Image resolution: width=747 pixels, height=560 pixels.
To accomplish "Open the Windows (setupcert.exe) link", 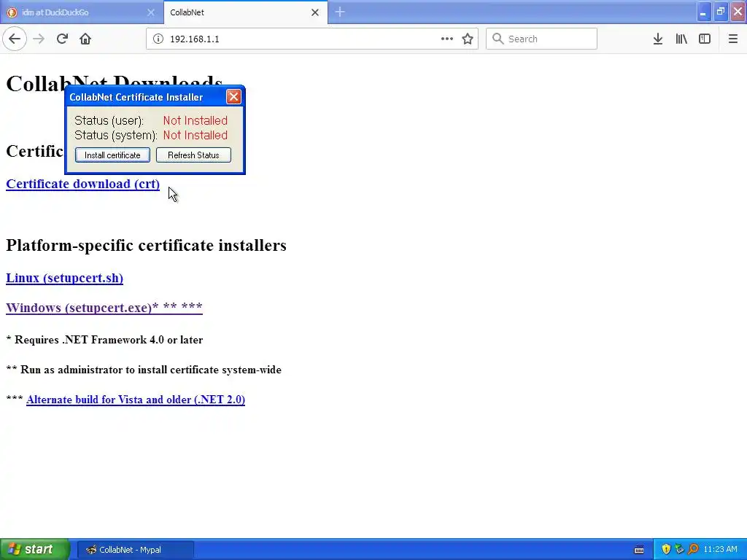I will (104, 307).
